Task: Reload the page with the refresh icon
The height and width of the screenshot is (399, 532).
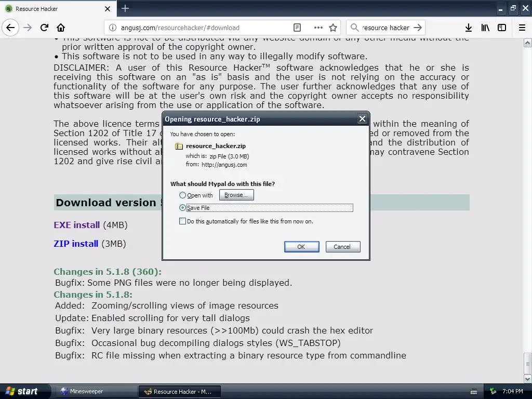Action: click(x=44, y=28)
